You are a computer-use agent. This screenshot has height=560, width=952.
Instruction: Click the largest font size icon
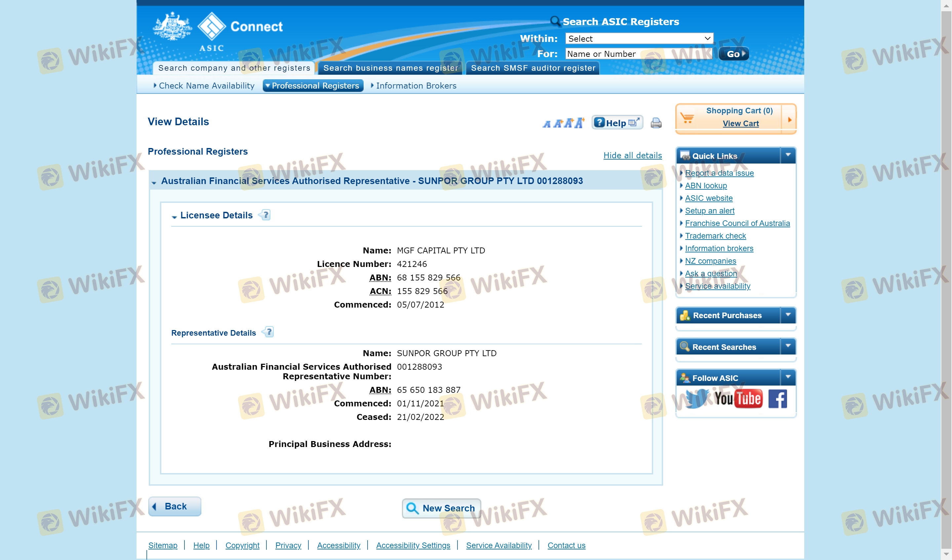pyautogui.click(x=579, y=123)
